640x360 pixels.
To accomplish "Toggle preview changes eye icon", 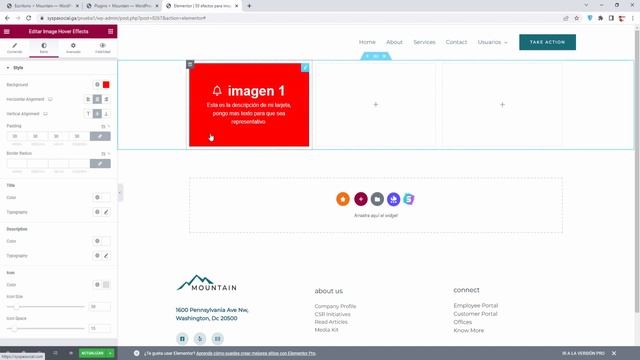I will coord(71,353).
